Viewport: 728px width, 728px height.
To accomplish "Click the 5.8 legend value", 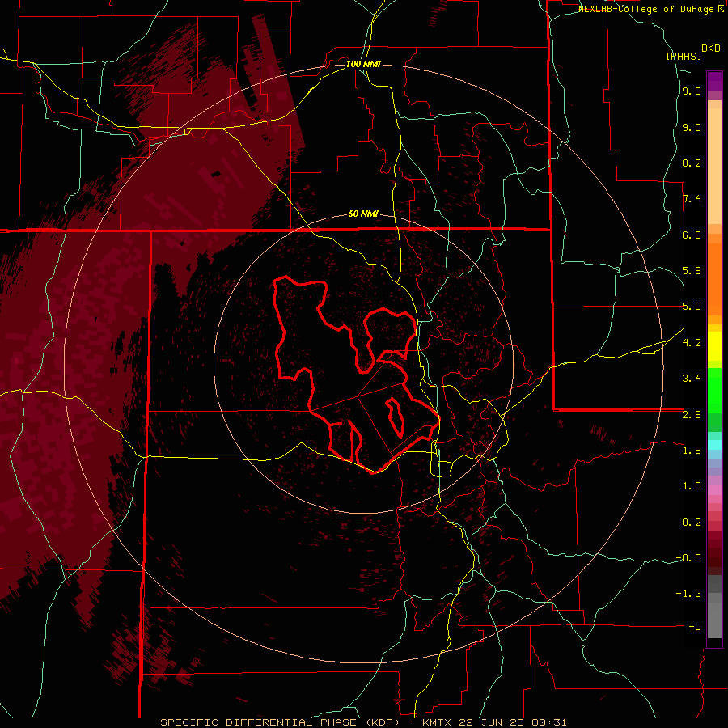I will pos(692,271).
